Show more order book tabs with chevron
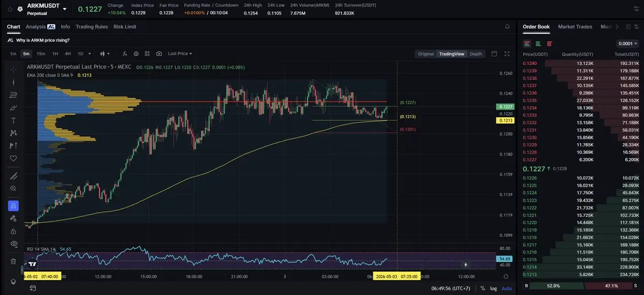 [x=617, y=27]
